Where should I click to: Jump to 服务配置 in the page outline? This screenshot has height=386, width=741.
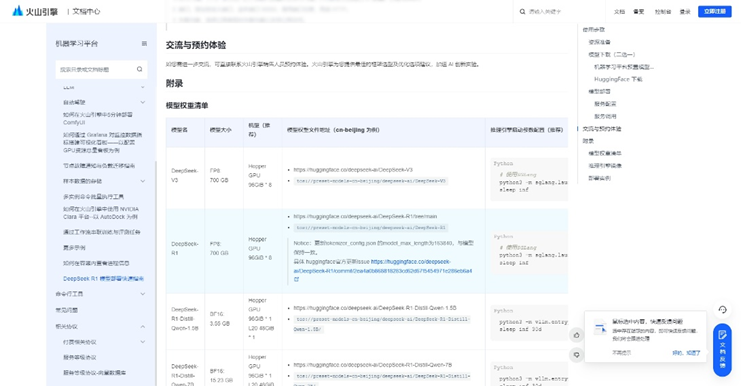[605, 103]
